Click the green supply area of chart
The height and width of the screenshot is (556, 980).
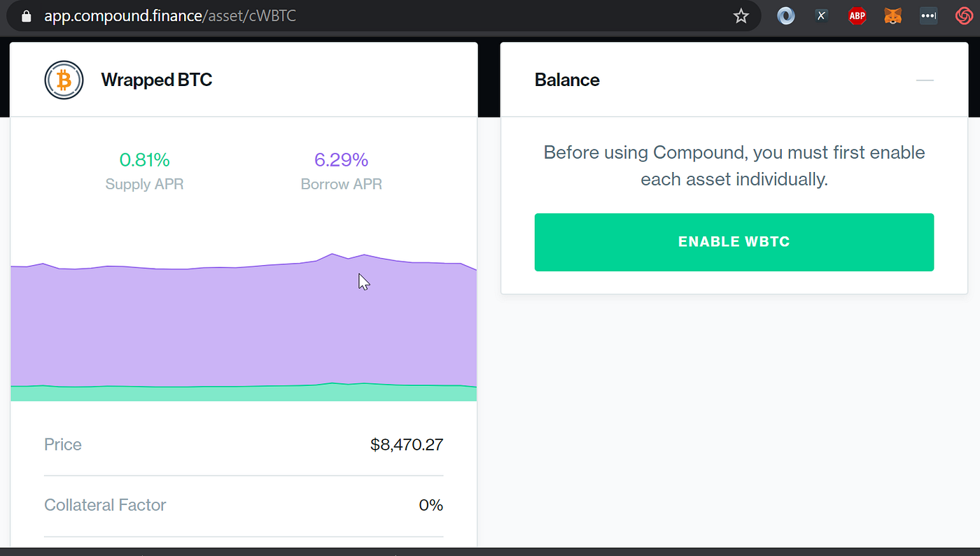[x=244, y=394]
